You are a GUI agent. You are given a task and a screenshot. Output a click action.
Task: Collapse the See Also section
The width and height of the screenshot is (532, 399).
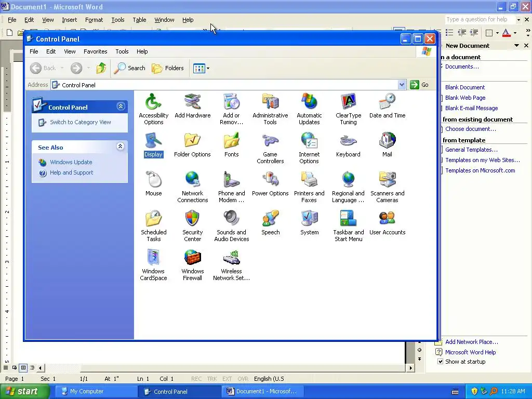click(x=120, y=147)
